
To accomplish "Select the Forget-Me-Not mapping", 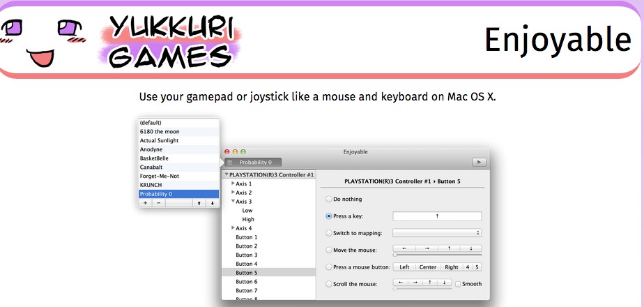I will pos(178,176).
